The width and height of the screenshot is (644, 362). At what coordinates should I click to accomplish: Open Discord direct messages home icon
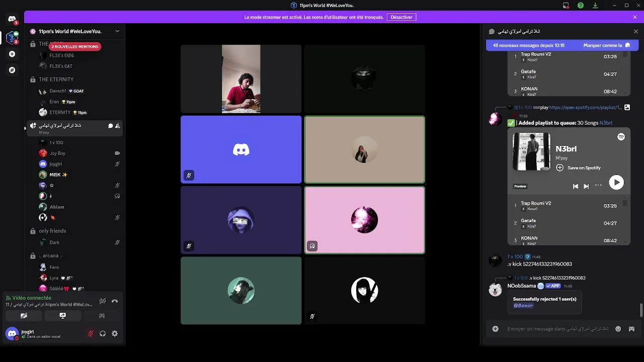click(12, 19)
